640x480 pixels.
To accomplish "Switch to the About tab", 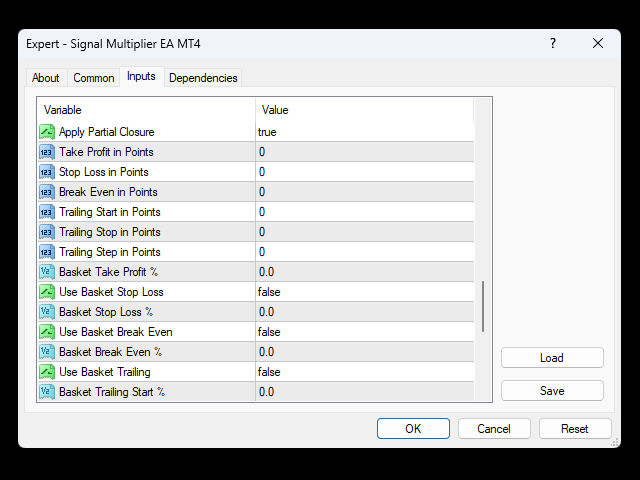I will pyautogui.click(x=46, y=78).
